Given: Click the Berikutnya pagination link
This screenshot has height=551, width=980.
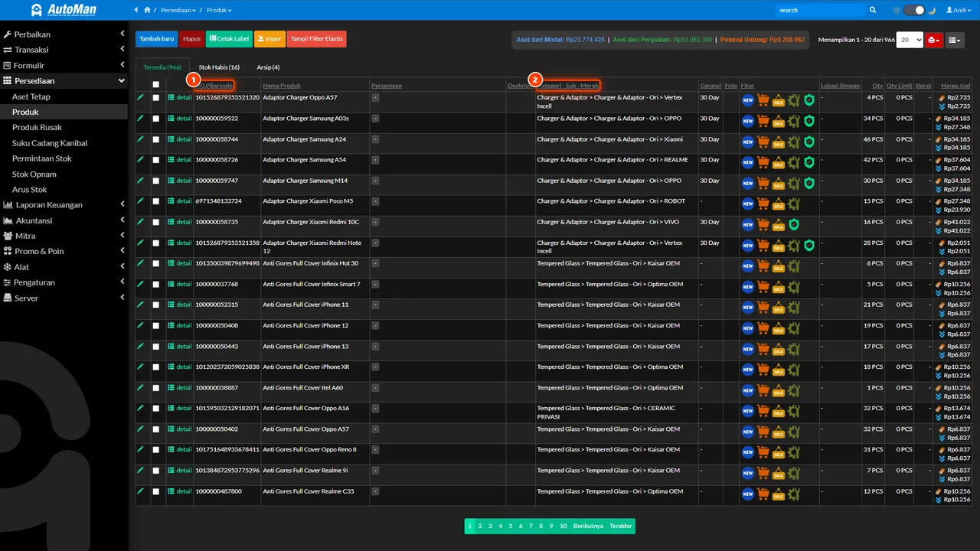Looking at the screenshot, I should coord(588,527).
